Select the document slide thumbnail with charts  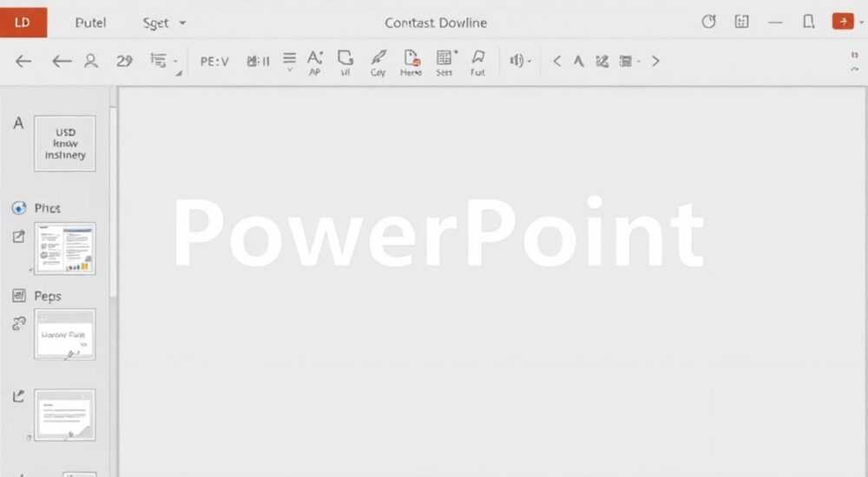coord(65,248)
